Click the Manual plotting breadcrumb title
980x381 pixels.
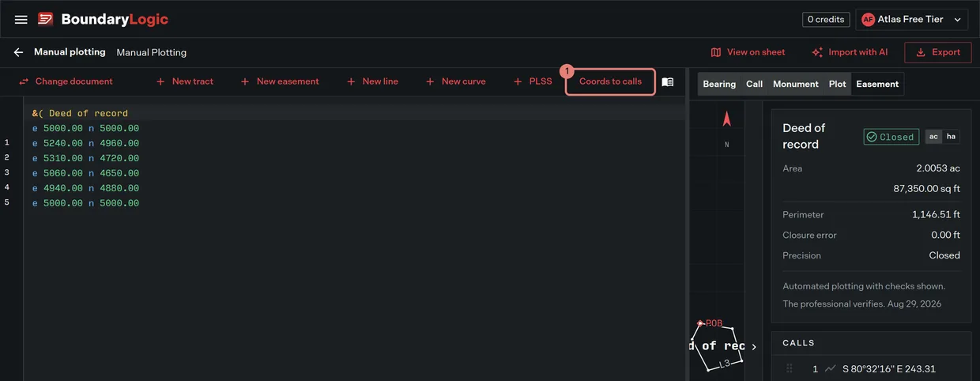coord(70,52)
